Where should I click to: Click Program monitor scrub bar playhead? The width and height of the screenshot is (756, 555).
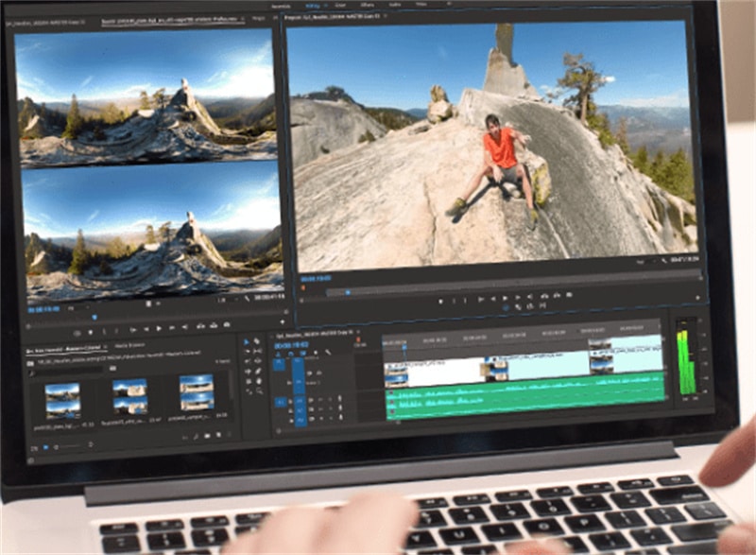[x=348, y=292]
